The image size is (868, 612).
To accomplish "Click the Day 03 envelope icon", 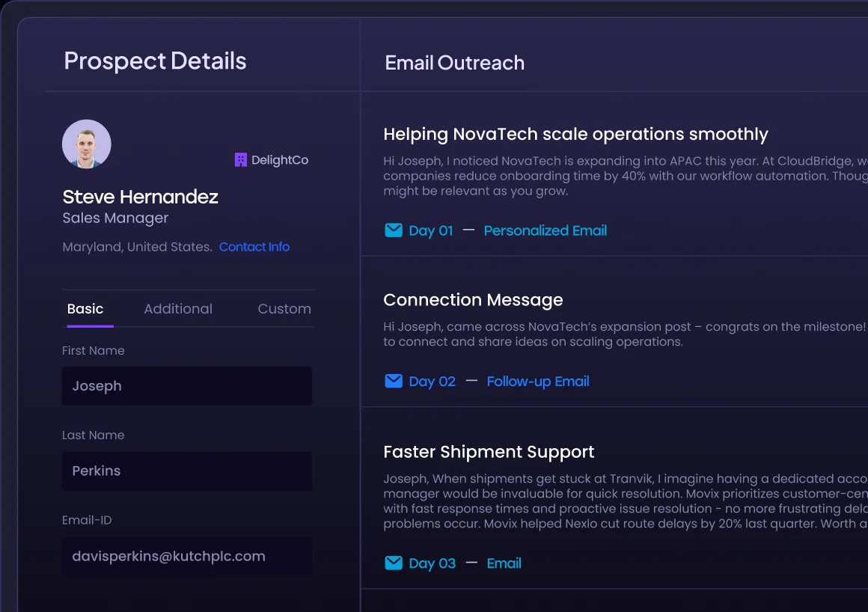I will click(x=394, y=563).
